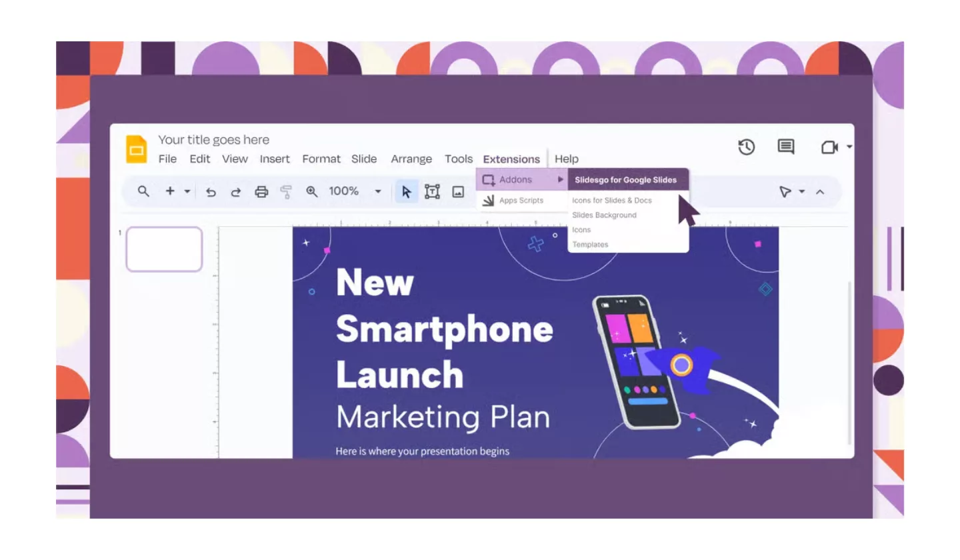This screenshot has height=560, width=960.
Task: Expand the new slide plus dropdown arrow
Action: point(187,192)
